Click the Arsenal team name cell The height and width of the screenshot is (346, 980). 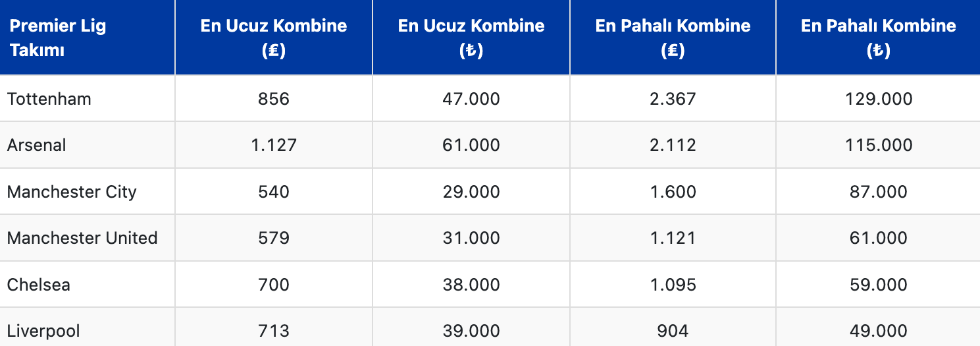(37, 145)
